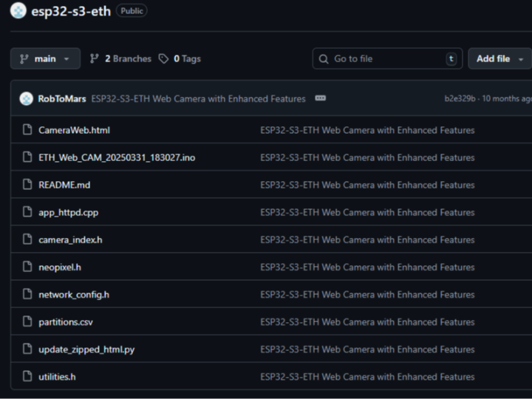532x399 pixels.
Task: Open the app_httpd.cpp file
Action: click(x=68, y=213)
